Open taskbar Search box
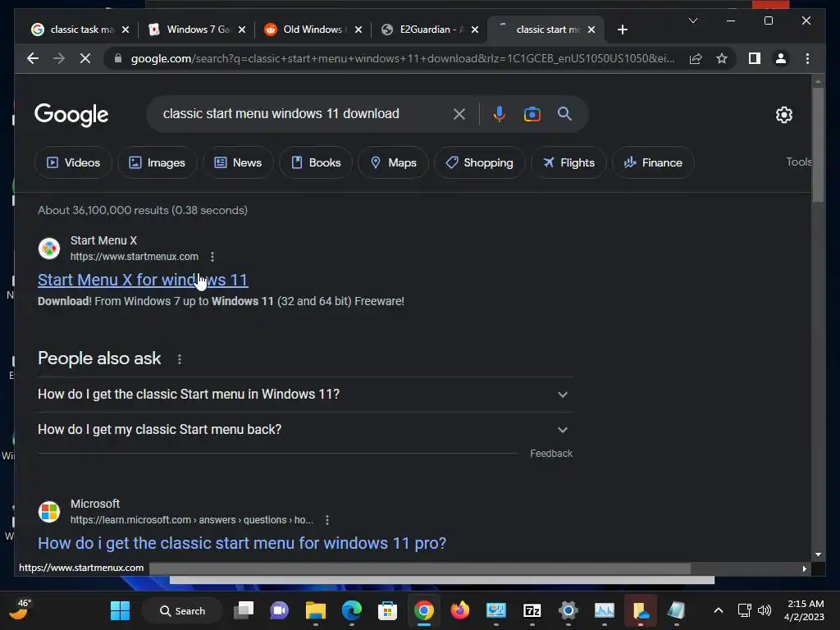Image resolution: width=840 pixels, height=630 pixels. pos(182,610)
